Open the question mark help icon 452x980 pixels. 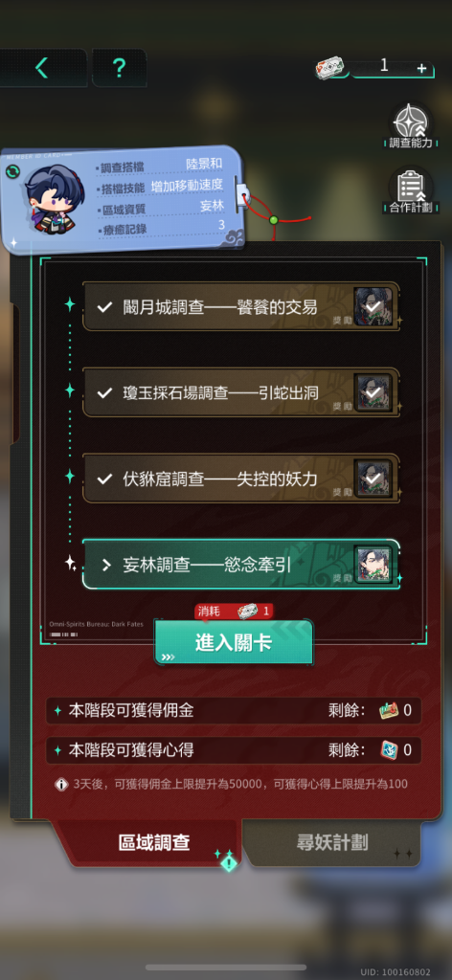(x=119, y=68)
